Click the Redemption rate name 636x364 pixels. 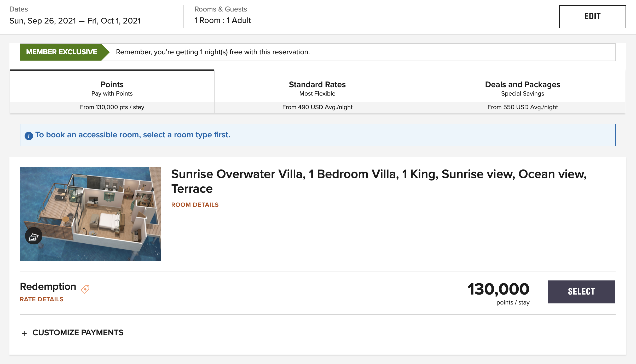[48, 287]
